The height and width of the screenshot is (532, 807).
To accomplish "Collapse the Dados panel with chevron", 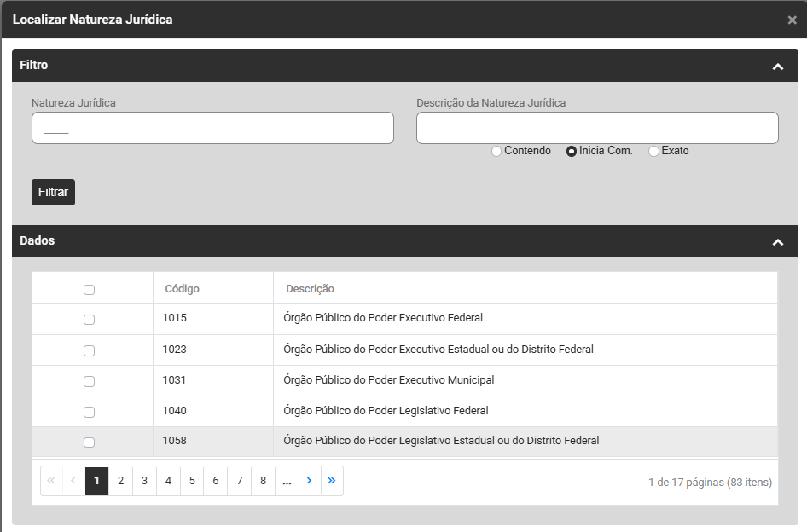I will click(777, 242).
